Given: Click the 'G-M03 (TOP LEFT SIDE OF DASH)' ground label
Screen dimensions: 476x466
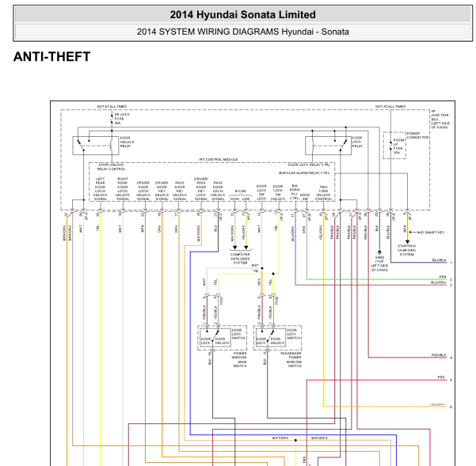Looking at the screenshot, I should pos(379,263).
